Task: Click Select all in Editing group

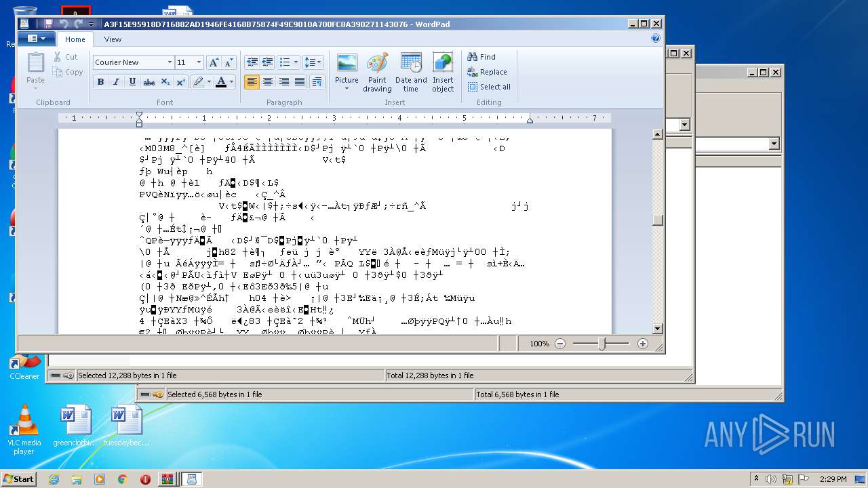Action: tap(489, 87)
